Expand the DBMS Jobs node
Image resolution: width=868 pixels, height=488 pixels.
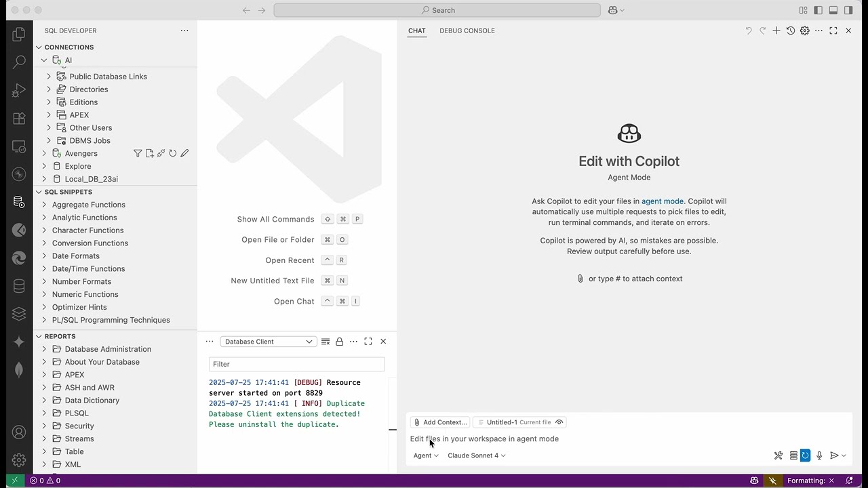49,140
